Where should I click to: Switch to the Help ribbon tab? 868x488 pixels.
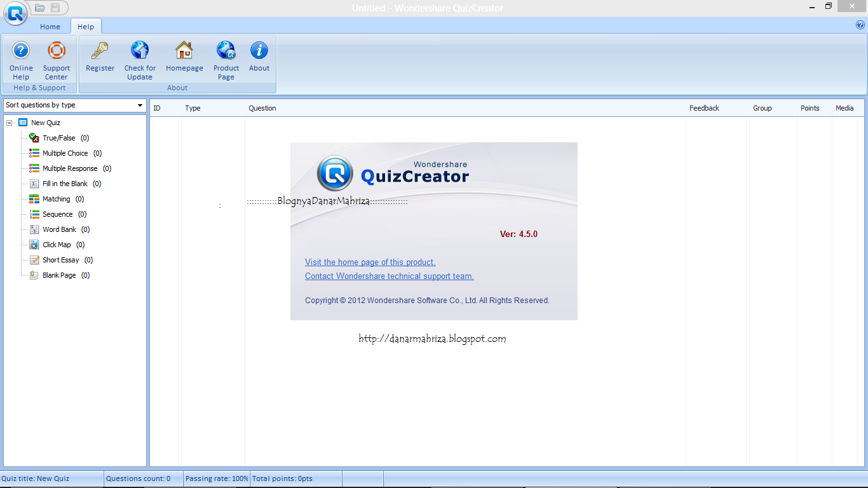pyautogui.click(x=86, y=27)
